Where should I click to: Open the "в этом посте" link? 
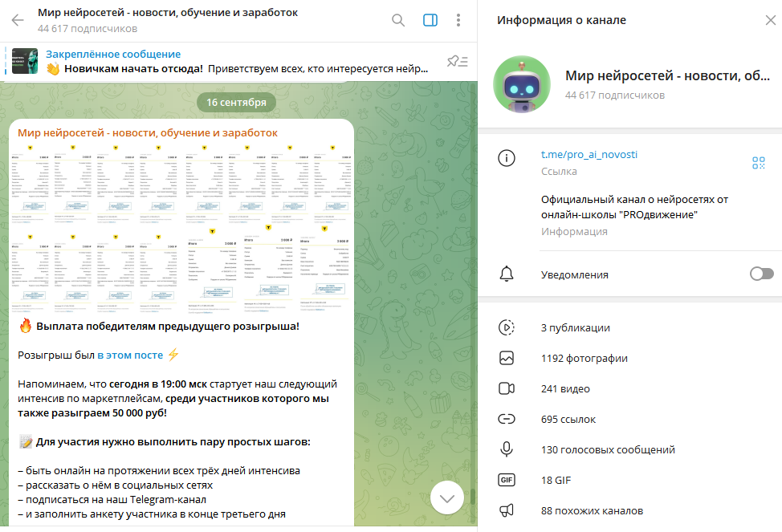130,355
